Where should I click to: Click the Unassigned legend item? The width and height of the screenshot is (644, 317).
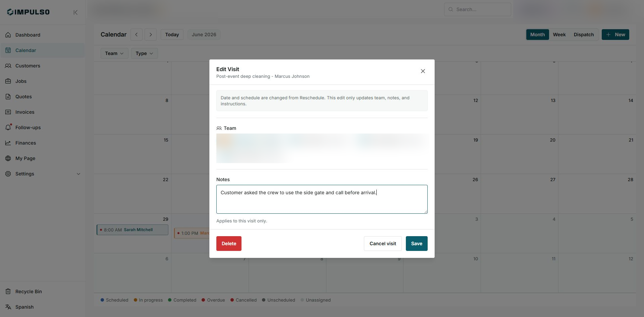click(316, 300)
